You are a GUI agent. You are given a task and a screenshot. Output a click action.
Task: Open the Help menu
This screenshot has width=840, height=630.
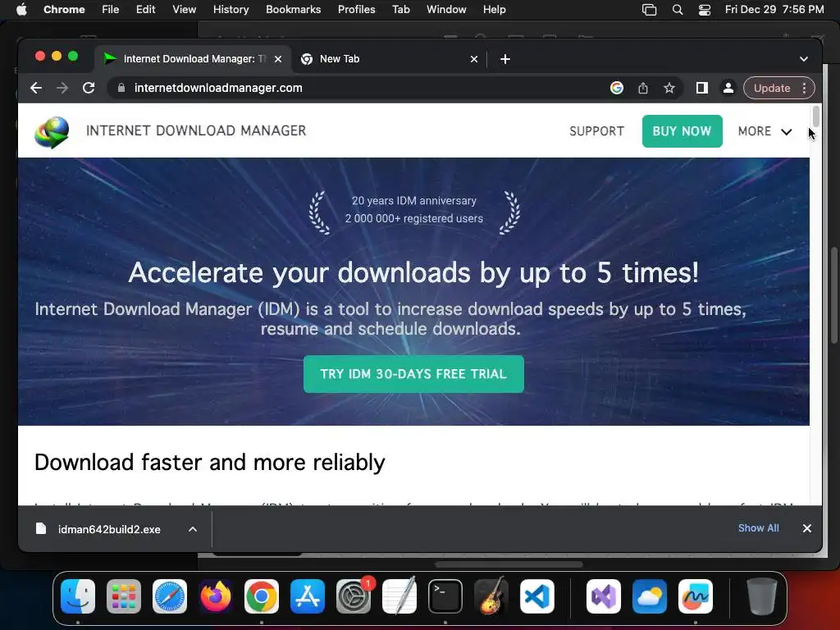(x=494, y=10)
